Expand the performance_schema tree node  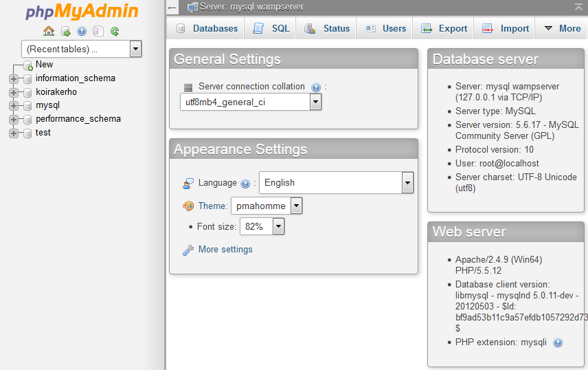pyautogui.click(x=14, y=120)
